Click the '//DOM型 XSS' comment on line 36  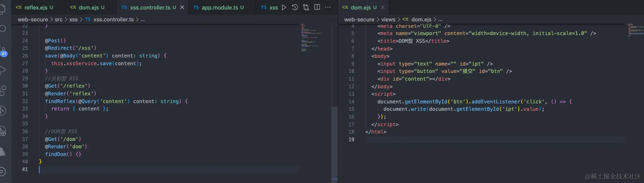(x=61, y=131)
